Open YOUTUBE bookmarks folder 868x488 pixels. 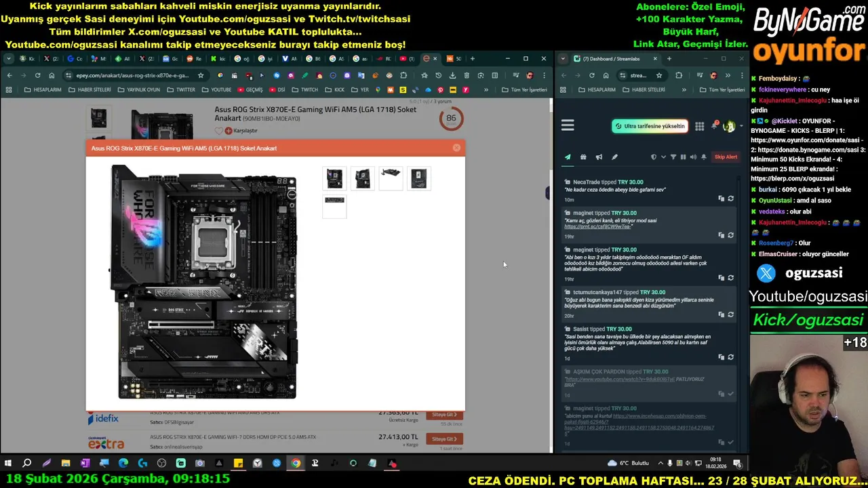click(216, 89)
